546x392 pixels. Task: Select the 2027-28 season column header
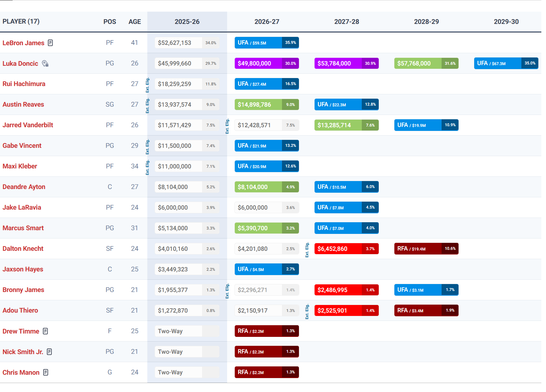[347, 22]
